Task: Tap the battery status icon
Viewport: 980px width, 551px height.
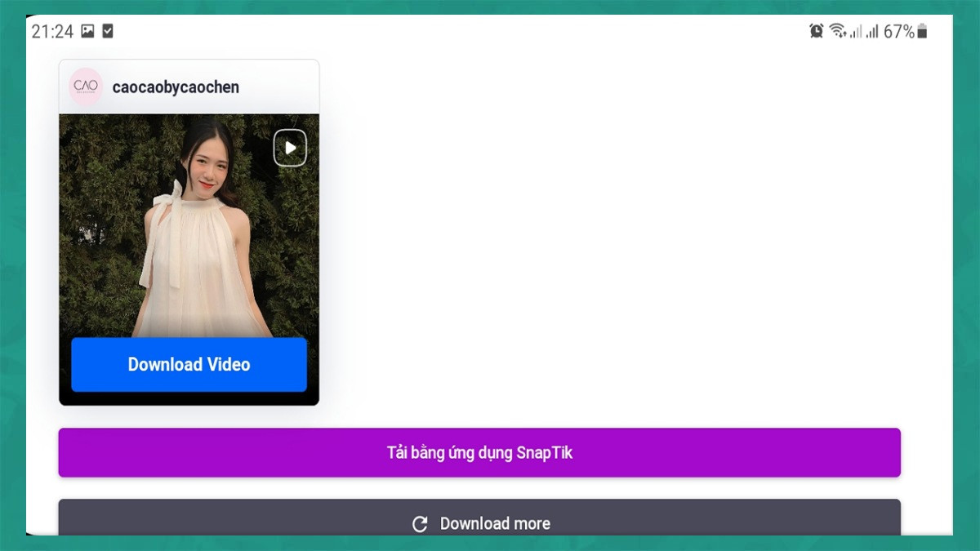Action: click(924, 30)
